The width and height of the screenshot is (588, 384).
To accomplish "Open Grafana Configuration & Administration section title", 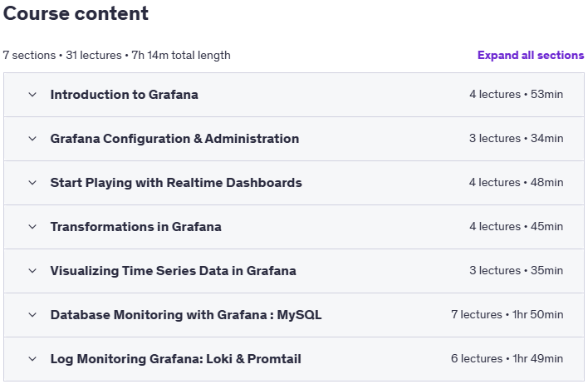I will pyautogui.click(x=174, y=139).
